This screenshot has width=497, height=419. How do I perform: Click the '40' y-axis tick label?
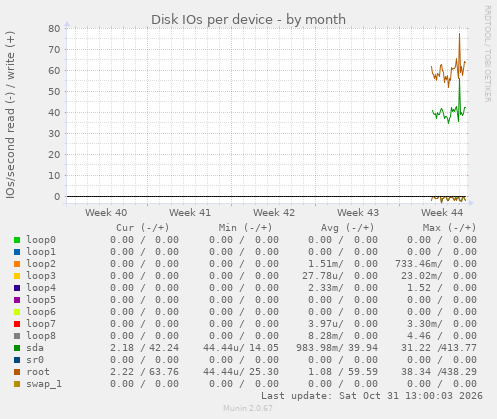coord(54,113)
